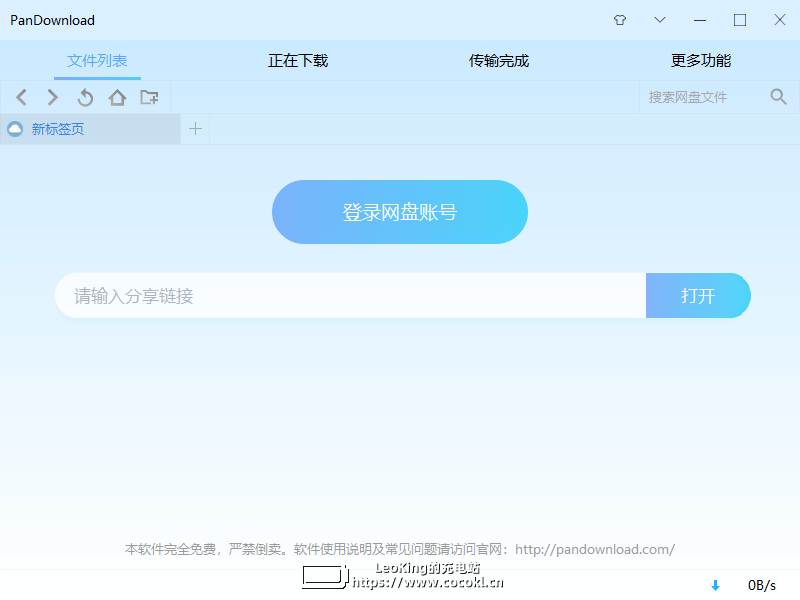
Task: Click the back navigation arrow
Action: tap(21, 97)
